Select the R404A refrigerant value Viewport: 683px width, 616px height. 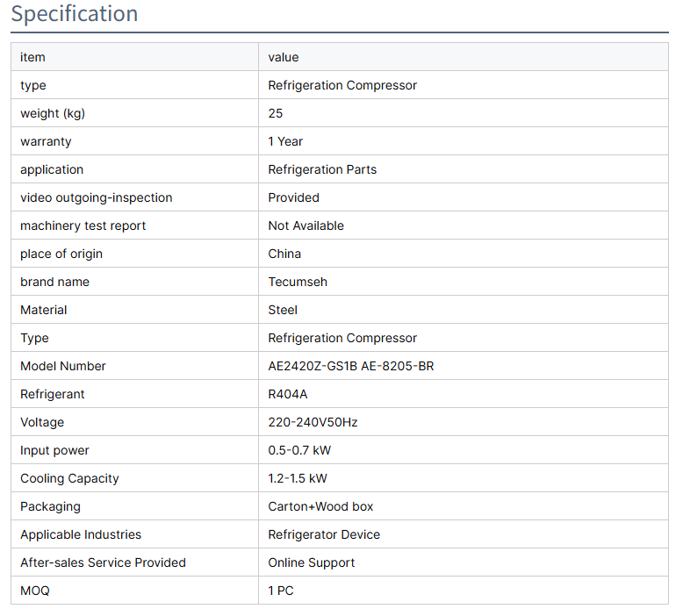click(288, 394)
